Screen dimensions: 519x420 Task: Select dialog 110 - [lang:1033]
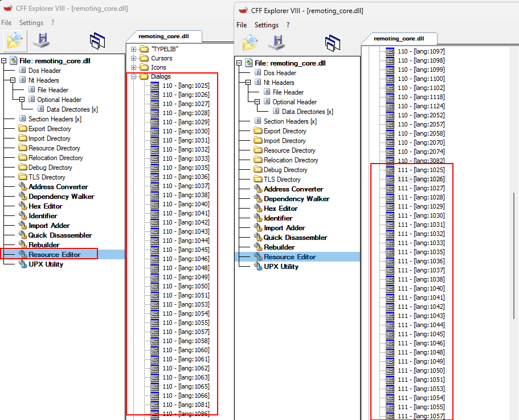tap(186, 158)
